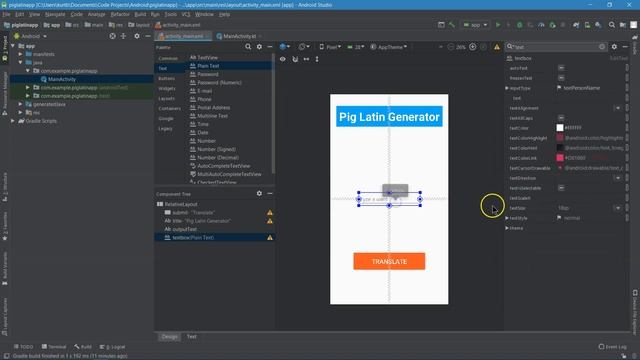Toggle the autoconnect magnet icon
This screenshot has width=640, height=360.
click(295, 59)
